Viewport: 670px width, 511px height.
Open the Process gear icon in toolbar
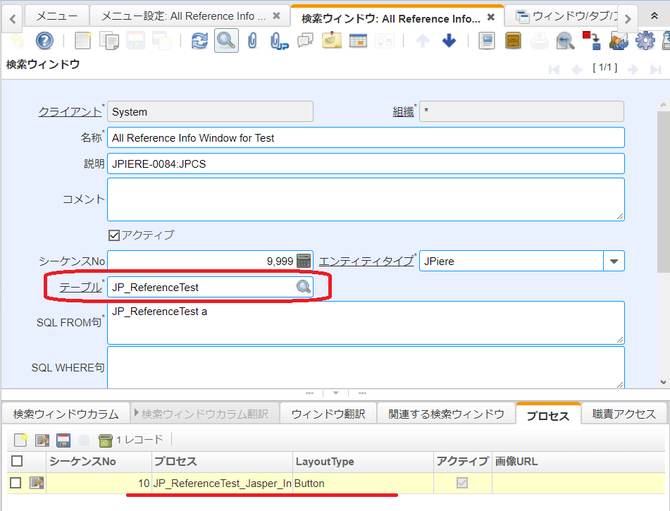645,41
